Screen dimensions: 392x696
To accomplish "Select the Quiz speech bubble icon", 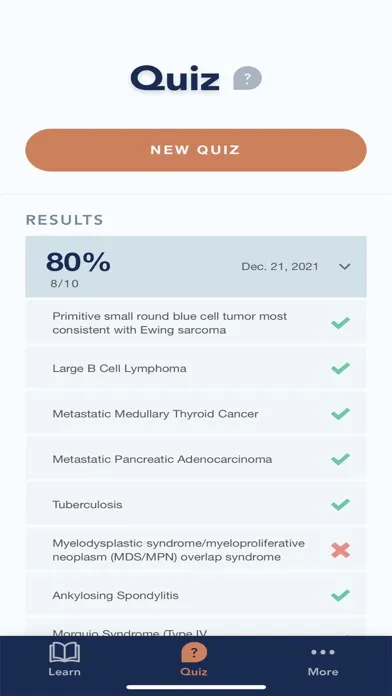I will (194, 652).
